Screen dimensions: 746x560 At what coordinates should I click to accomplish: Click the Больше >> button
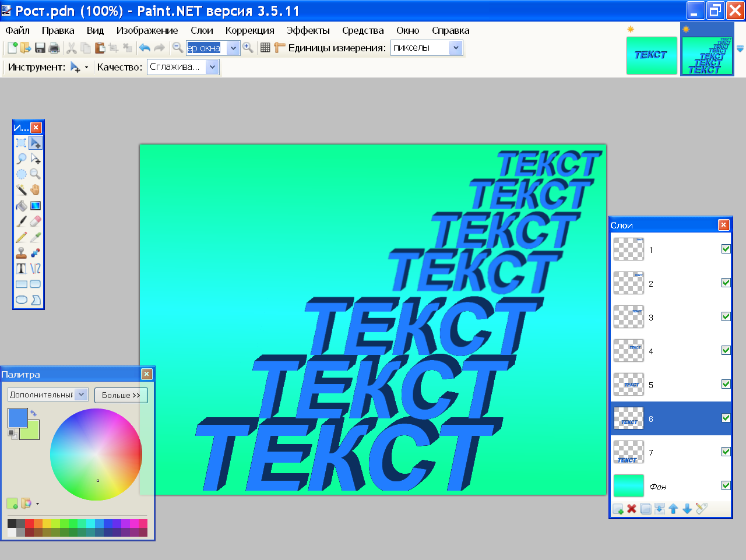tap(121, 395)
